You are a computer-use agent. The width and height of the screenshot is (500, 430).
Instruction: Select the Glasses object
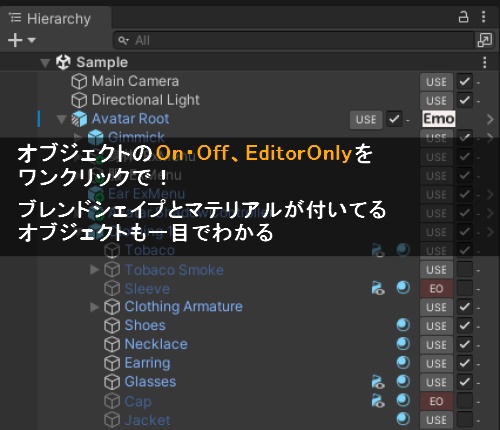150,382
